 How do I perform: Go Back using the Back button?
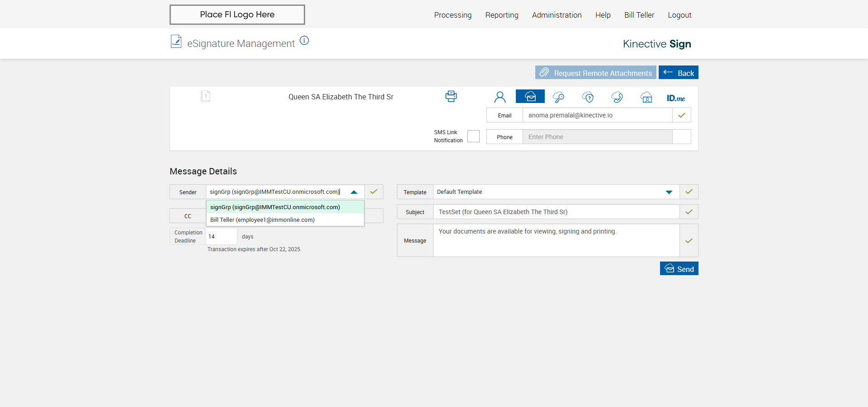(x=678, y=73)
